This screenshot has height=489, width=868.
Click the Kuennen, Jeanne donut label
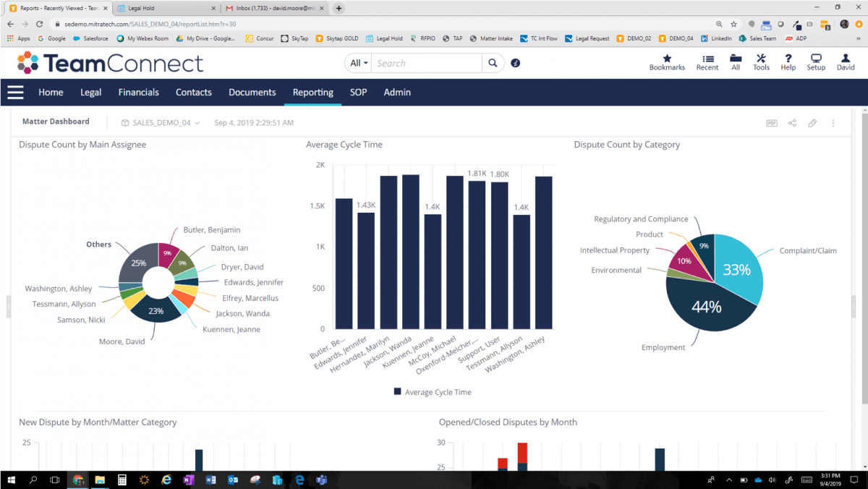[232, 329]
